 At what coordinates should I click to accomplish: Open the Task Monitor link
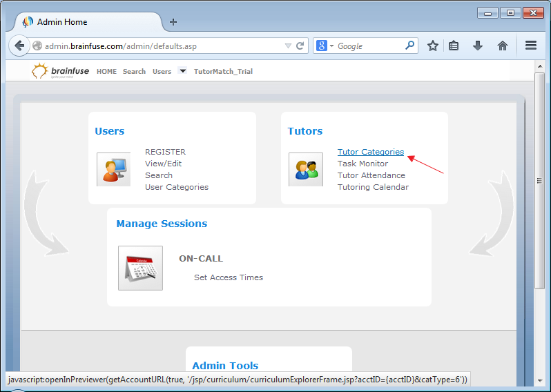(362, 164)
